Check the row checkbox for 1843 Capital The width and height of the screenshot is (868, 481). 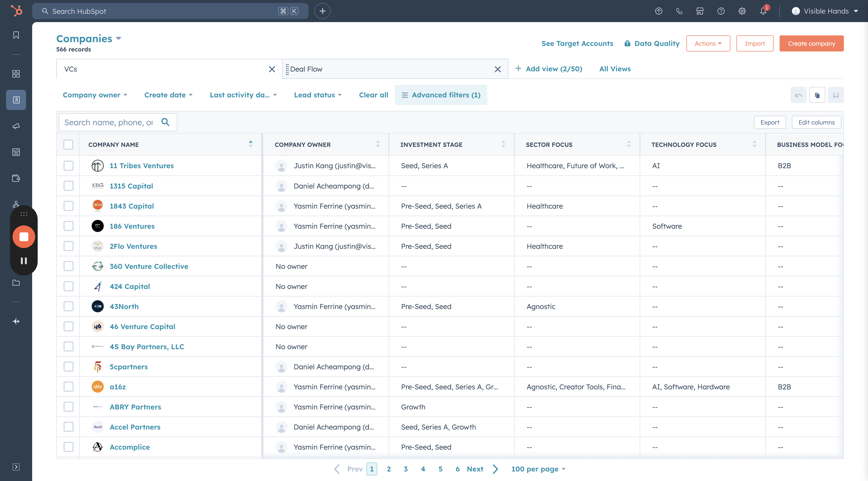click(x=68, y=206)
